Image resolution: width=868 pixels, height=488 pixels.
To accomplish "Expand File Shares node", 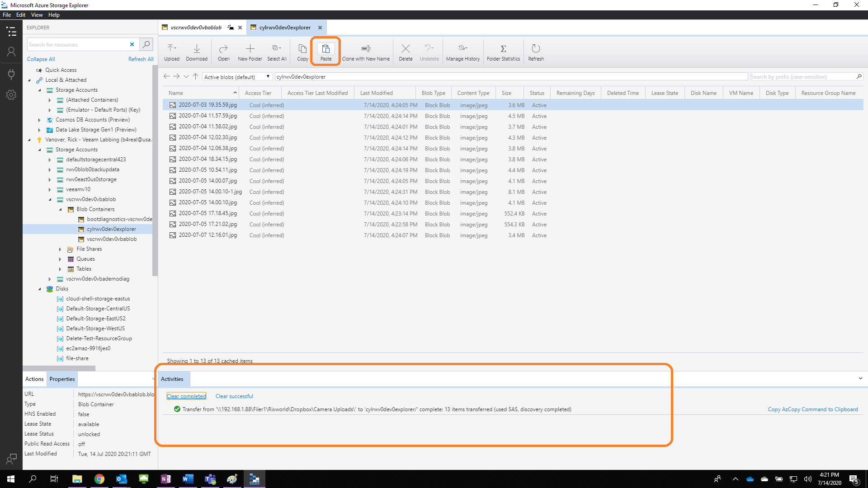I will coord(60,249).
